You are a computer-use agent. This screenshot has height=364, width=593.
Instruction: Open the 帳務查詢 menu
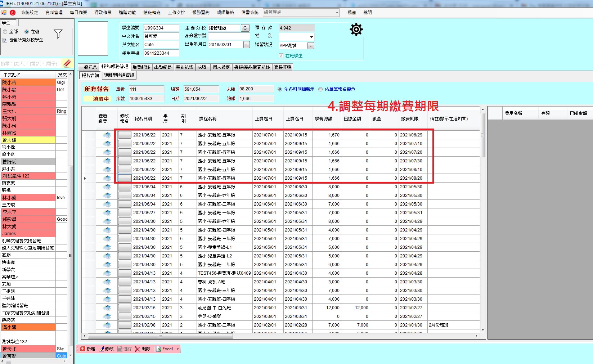pyautogui.click(x=201, y=13)
